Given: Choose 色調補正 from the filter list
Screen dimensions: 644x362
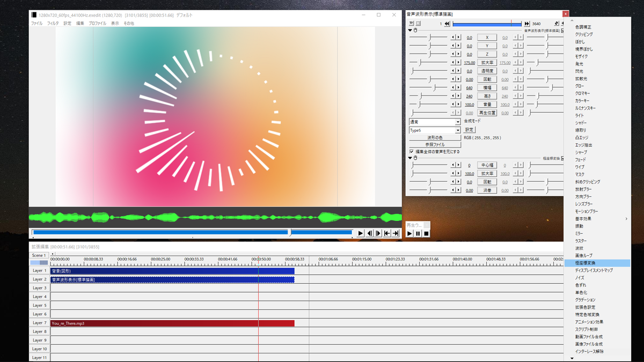Looking at the screenshot, I should tap(597, 27).
